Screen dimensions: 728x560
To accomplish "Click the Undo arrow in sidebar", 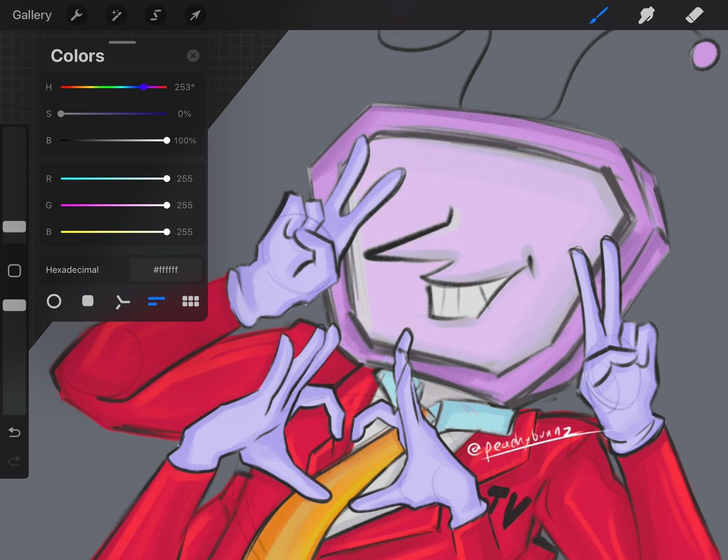I will pyautogui.click(x=15, y=433).
